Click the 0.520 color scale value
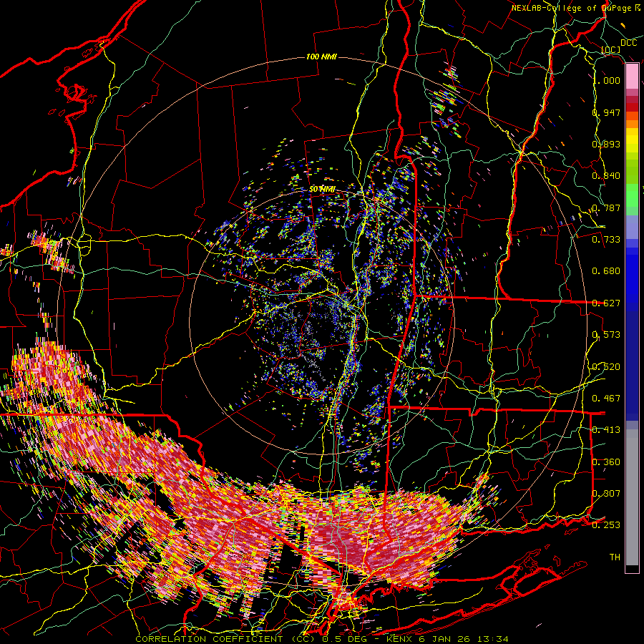 point(606,367)
